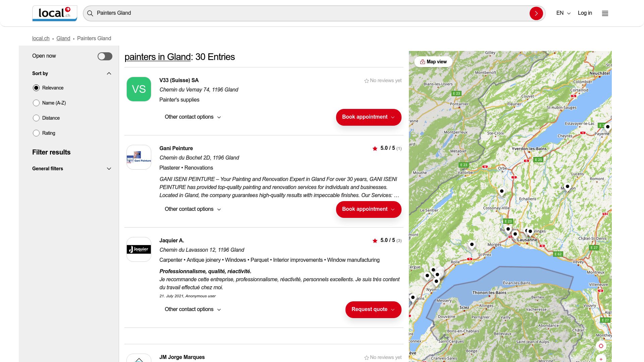Enable the Open now toggle
Image resolution: width=644 pixels, height=362 pixels.
click(x=104, y=56)
